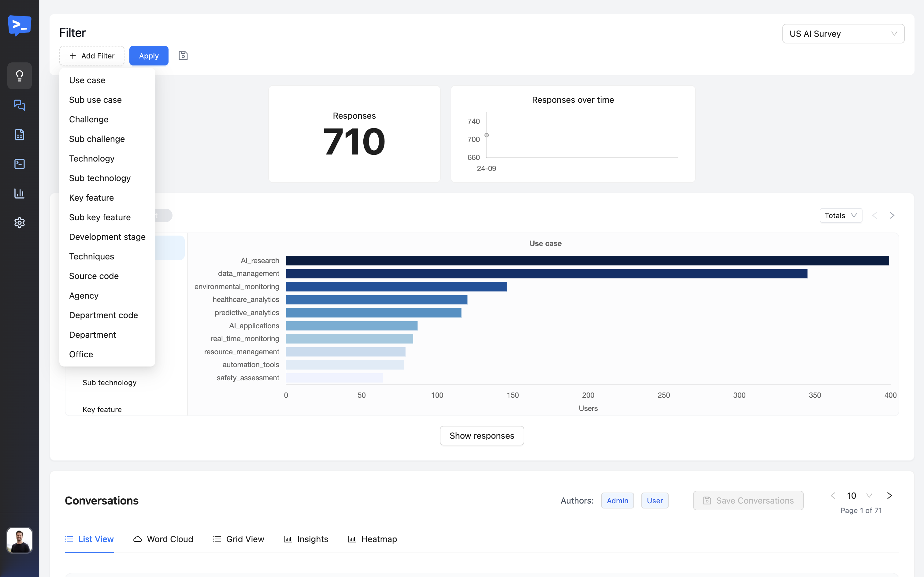
Task: Open the terminal prompt sidebar icon
Action: tap(20, 164)
